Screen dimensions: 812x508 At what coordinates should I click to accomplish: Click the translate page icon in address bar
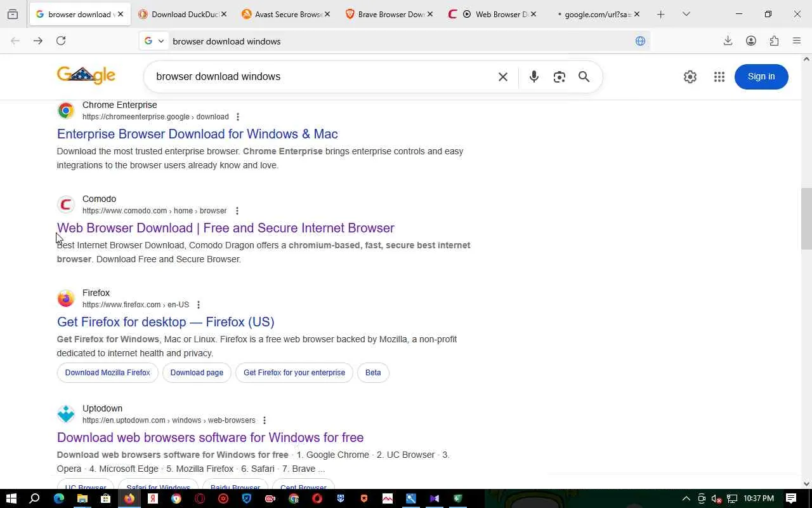tap(640, 41)
